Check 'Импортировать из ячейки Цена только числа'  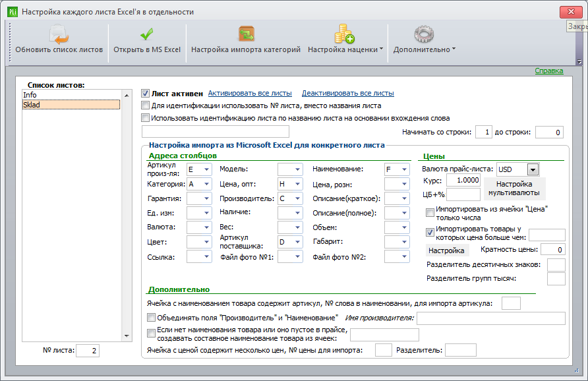430,213
